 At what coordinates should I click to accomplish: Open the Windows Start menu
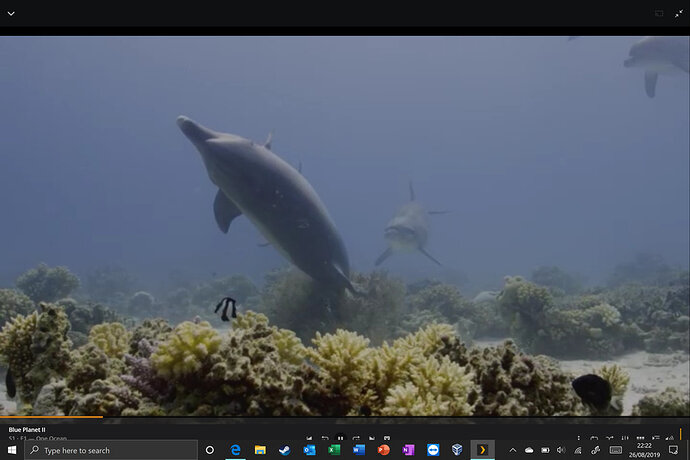coord(11,451)
